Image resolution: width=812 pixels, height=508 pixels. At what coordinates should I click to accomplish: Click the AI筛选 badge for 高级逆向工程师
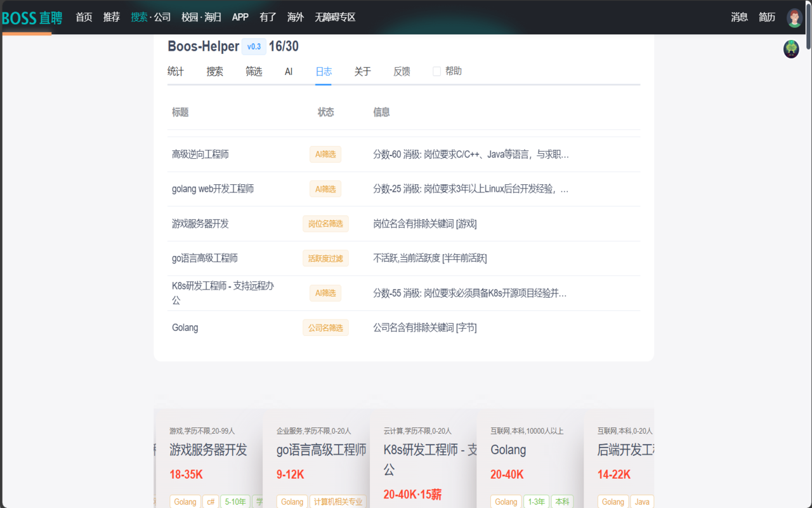(x=325, y=154)
